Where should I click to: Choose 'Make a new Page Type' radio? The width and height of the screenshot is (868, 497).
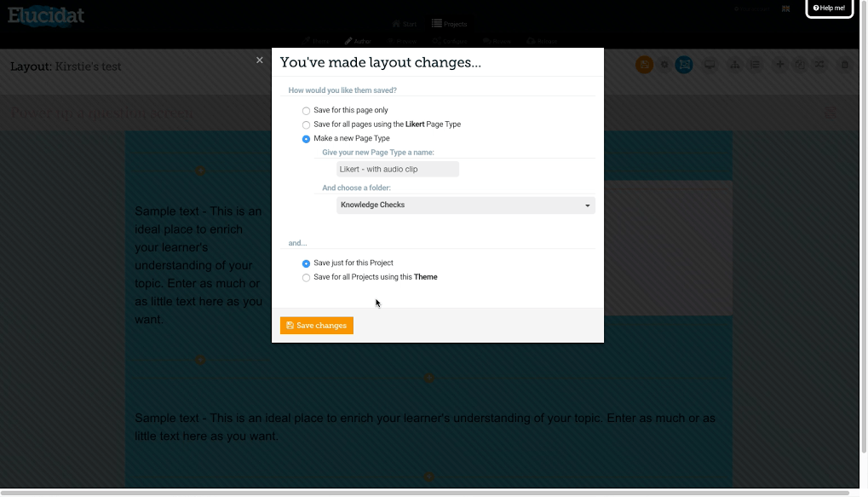306,139
